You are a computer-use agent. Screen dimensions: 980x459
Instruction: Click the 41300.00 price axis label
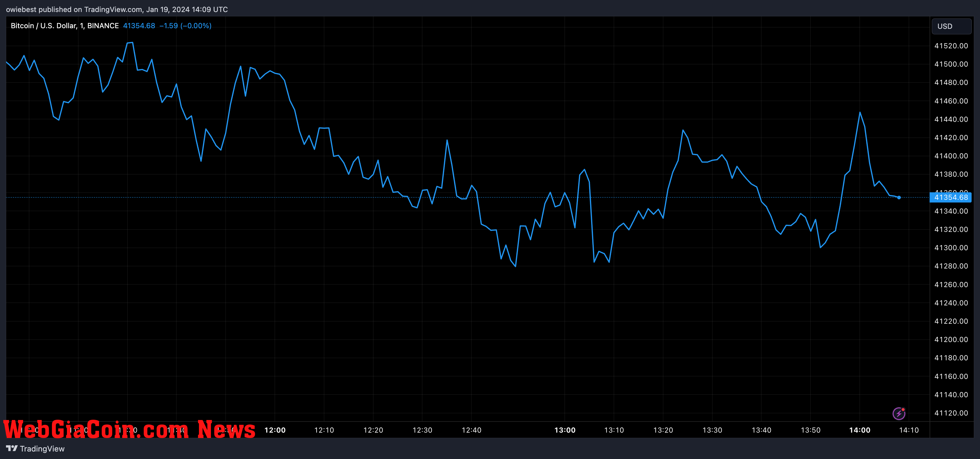951,247
